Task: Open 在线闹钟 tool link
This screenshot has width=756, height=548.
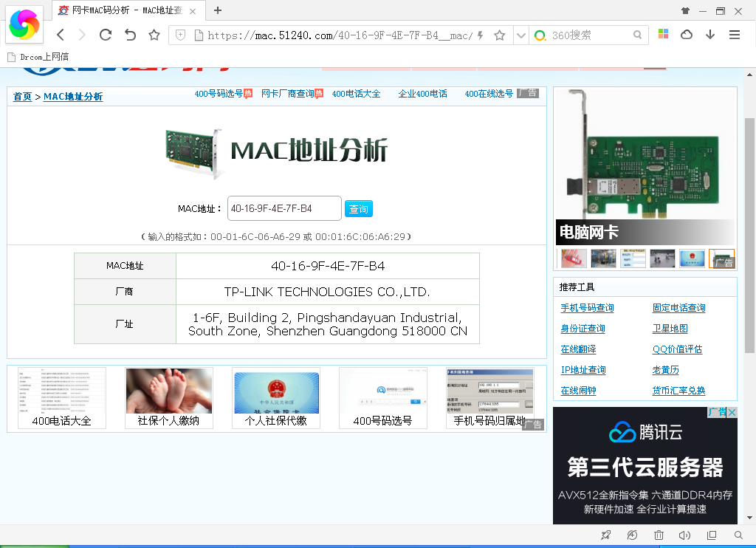Action: (x=579, y=391)
